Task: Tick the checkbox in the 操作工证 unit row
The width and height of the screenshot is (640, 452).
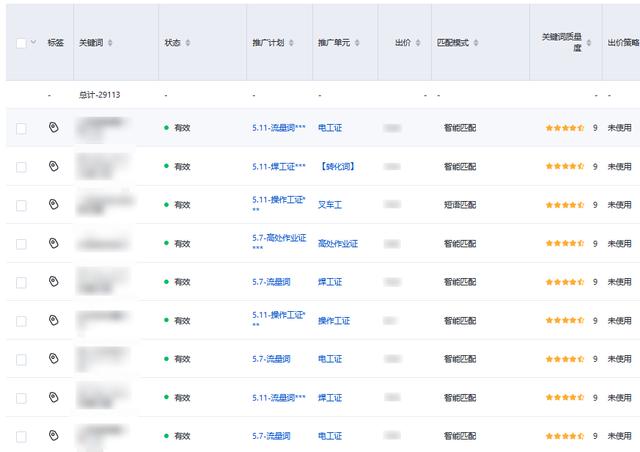Action: click(21, 321)
